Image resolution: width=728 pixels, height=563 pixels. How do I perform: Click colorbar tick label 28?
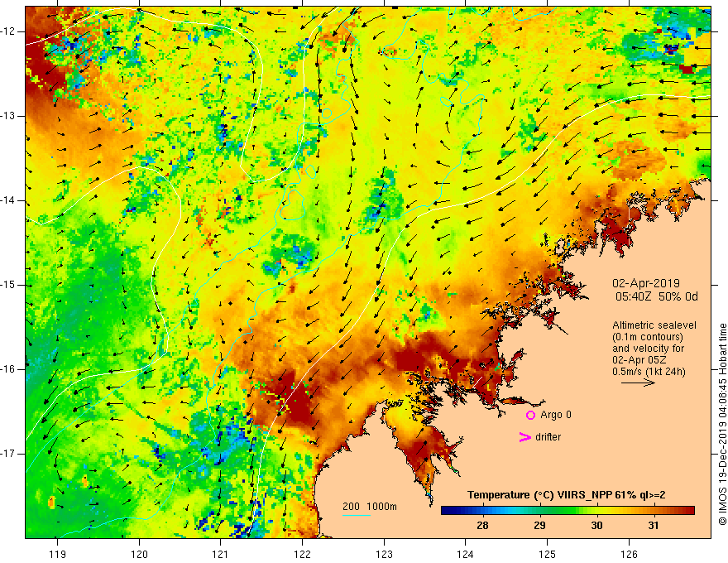pos(482,526)
